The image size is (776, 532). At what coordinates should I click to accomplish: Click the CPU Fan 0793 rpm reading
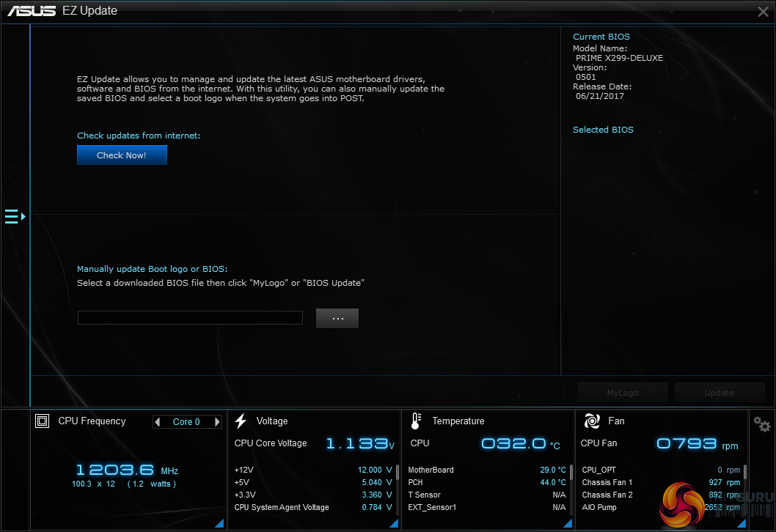coord(697,443)
